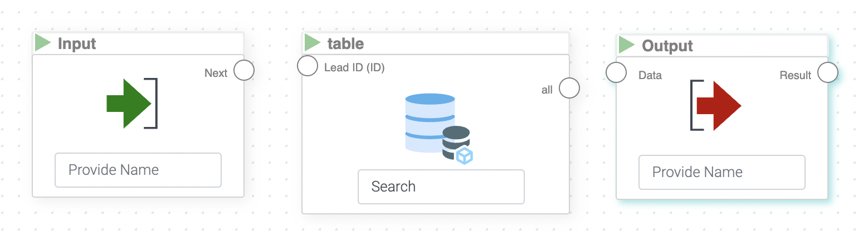Click the green play triangle on Input node

click(42, 43)
